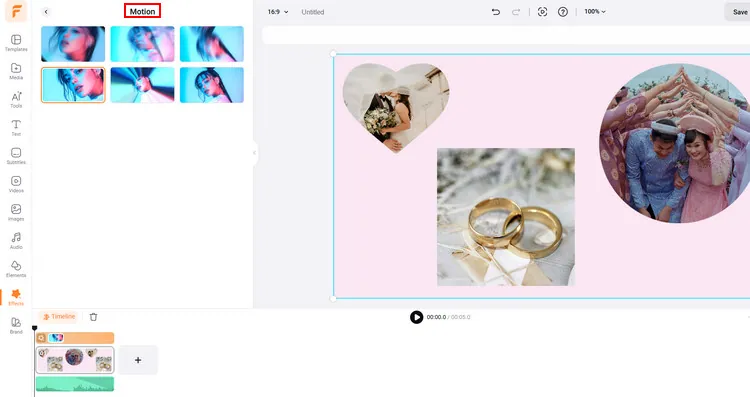Delete selected item with trash icon
The image size is (750, 397).
click(93, 317)
